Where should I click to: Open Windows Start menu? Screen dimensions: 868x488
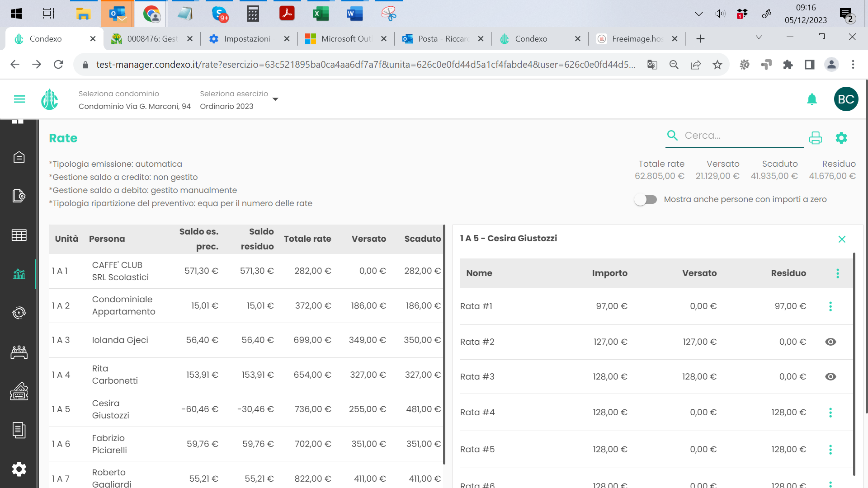(16, 14)
